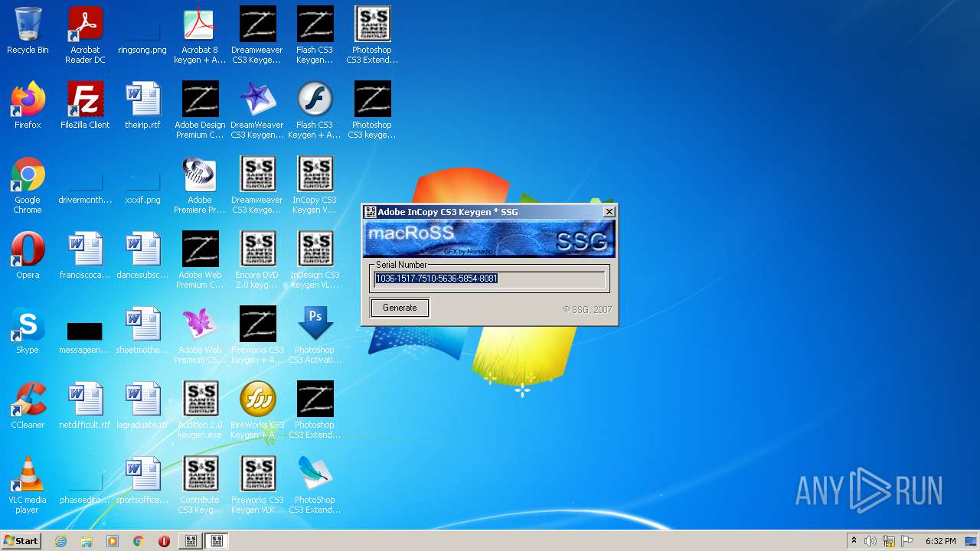Open VLC media player shortcut
The image size is (980, 551).
(x=28, y=485)
